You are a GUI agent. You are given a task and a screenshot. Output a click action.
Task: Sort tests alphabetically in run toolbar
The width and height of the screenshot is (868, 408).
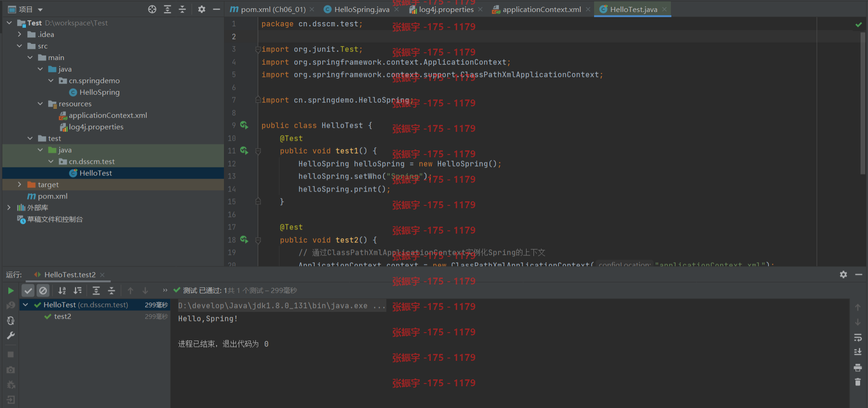[x=62, y=291]
